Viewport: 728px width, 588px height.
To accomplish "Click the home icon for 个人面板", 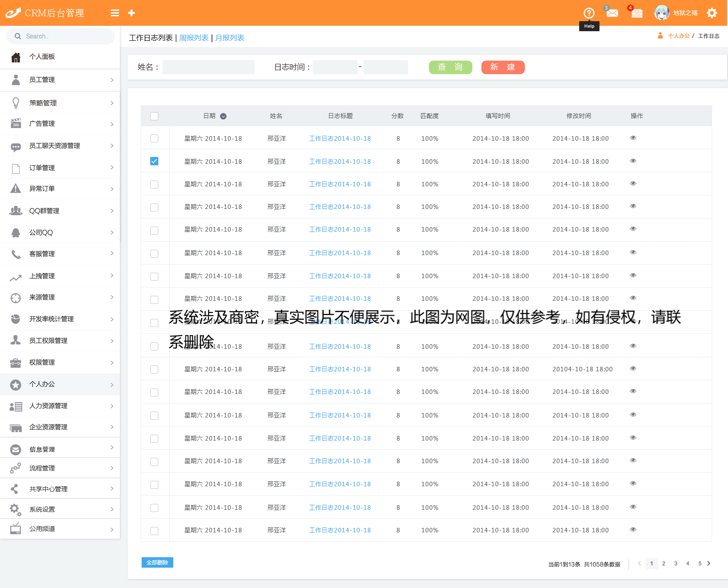I will (16, 57).
